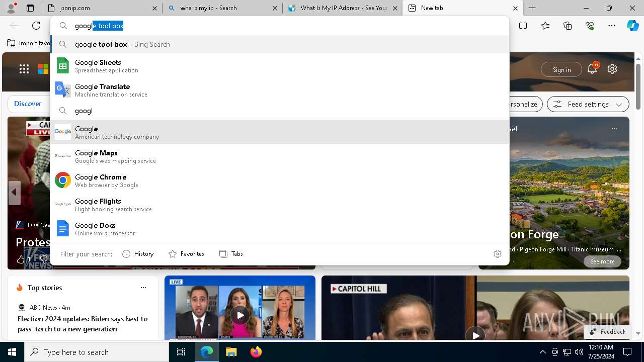This screenshot has width=644, height=362.
Task: Switch to 'wha is my ip - Search' tab
Action: (x=222, y=8)
